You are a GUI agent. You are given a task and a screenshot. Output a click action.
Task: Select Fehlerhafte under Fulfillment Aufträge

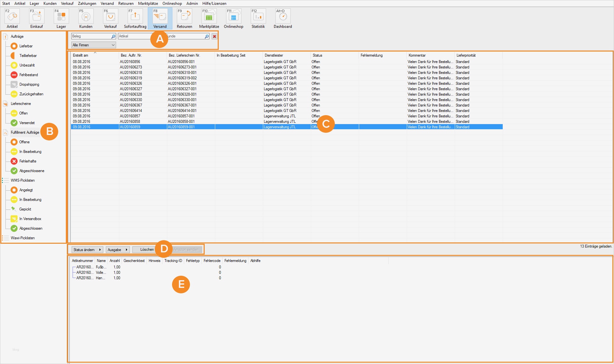point(28,161)
